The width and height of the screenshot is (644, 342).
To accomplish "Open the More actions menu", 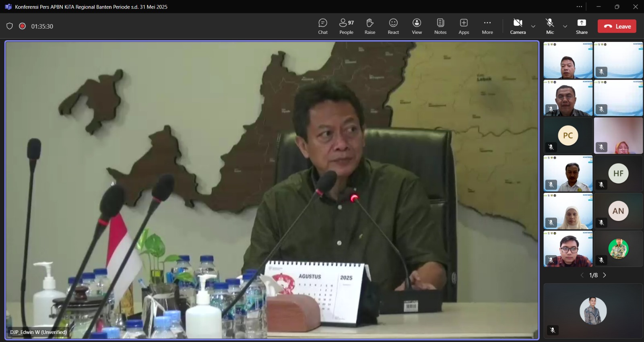I will point(487,26).
